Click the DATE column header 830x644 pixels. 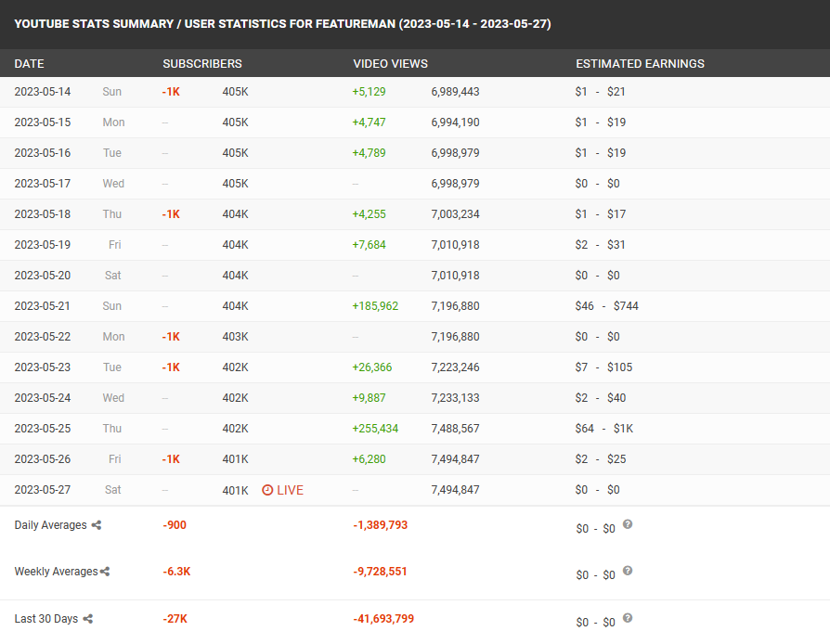pos(29,63)
